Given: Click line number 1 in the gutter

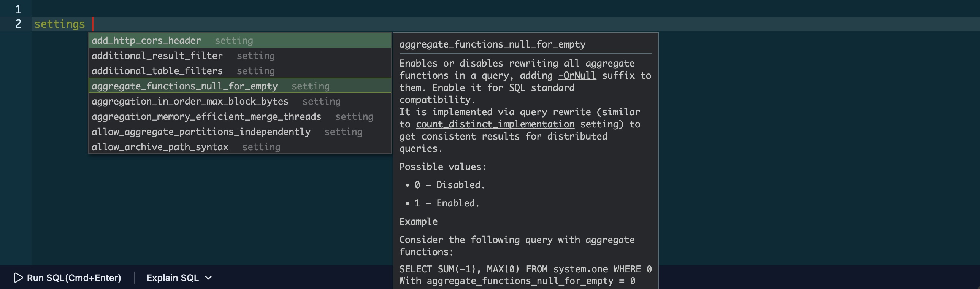Looking at the screenshot, I should pyautogui.click(x=17, y=10).
